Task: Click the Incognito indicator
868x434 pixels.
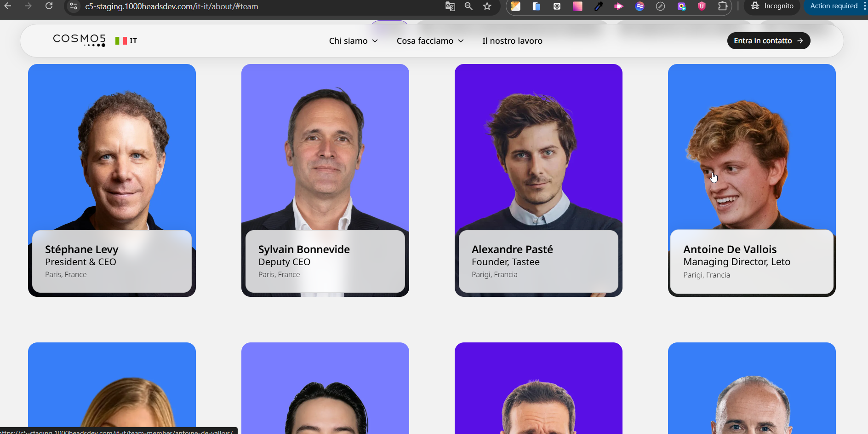Action: coord(772,6)
